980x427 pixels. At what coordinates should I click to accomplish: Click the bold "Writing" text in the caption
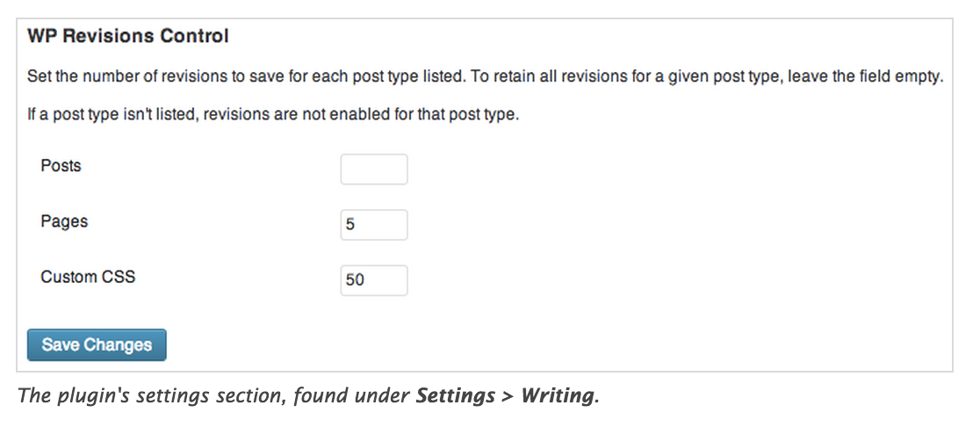(557, 395)
